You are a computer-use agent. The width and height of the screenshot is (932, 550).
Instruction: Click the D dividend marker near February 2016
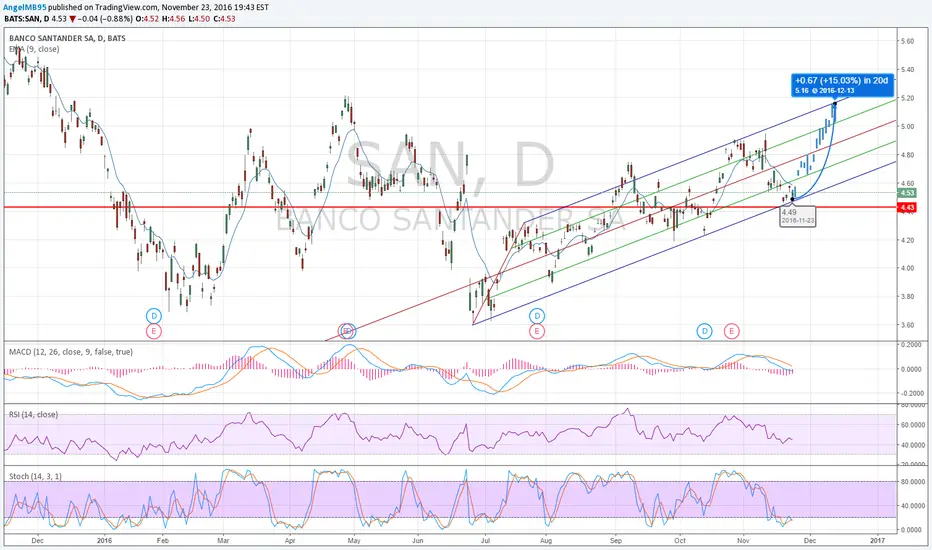tap(153, 316)
